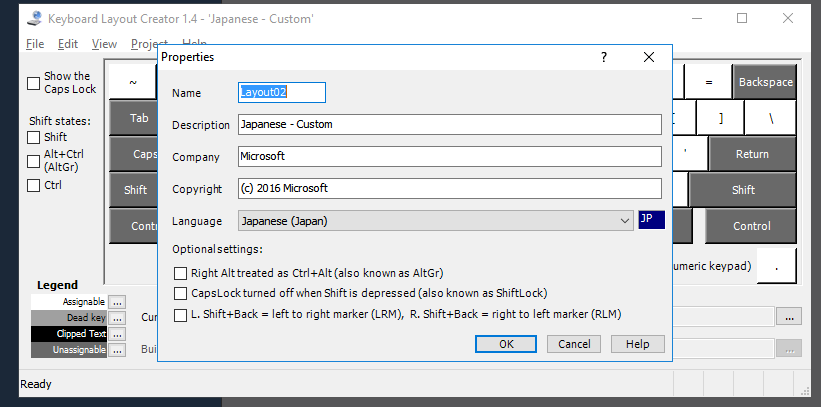
Task: Open the Edit menu
Action: point(68,44)
